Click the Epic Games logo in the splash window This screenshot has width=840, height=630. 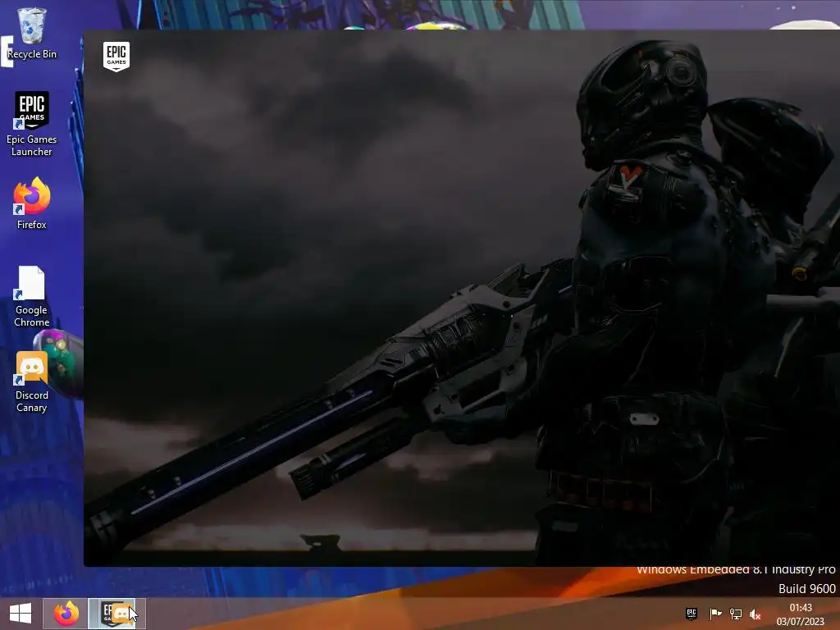pos(116,57)
